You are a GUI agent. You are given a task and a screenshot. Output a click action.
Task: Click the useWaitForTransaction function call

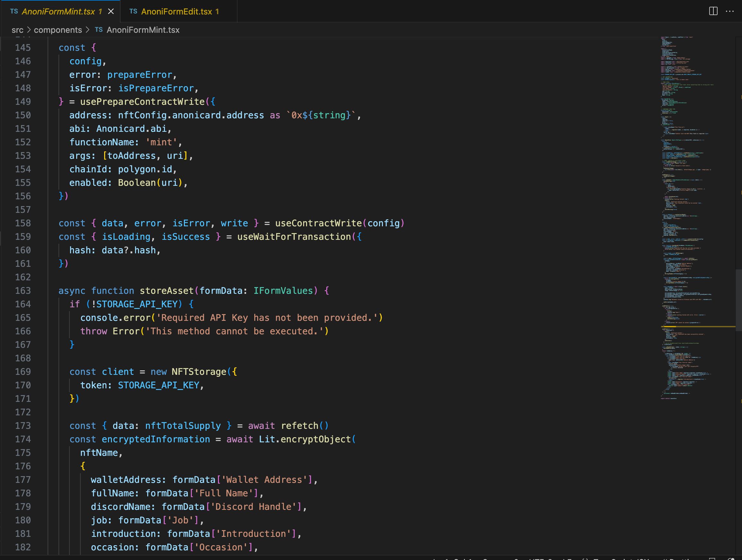(x=294, y=237)
